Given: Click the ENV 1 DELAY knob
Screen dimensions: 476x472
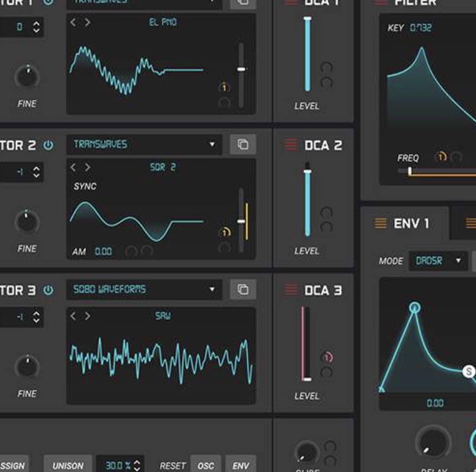Looking at the screenshot, I should 433,443.
